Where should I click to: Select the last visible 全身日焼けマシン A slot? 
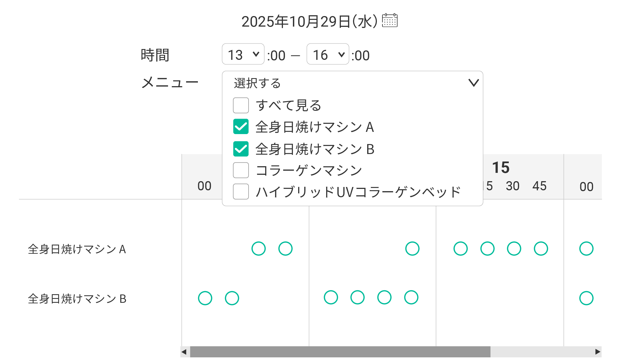point(586,248)
